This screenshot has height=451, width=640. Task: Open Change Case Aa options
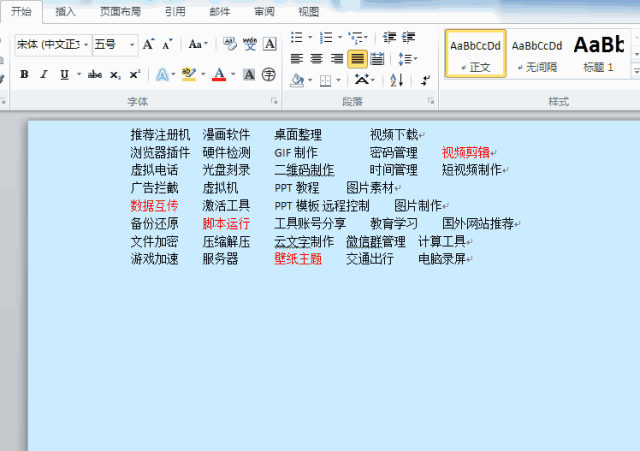(198, 44)
